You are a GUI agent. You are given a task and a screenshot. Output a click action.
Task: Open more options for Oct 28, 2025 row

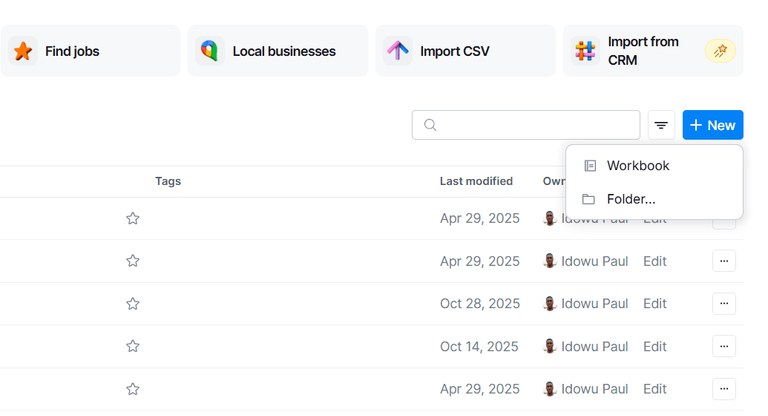click(x=724, y=303)
